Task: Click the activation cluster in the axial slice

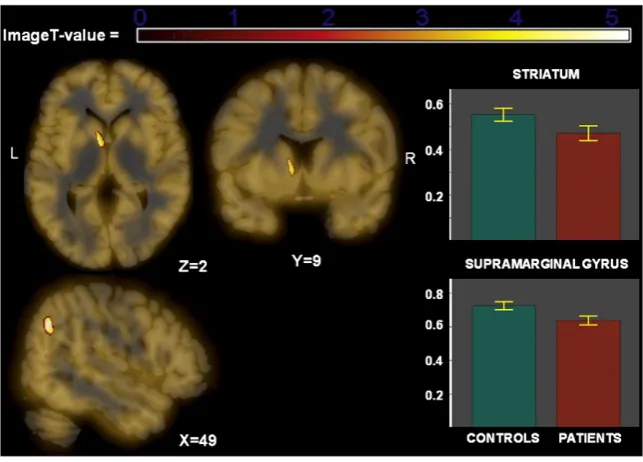Action: [x=100, y=139]
